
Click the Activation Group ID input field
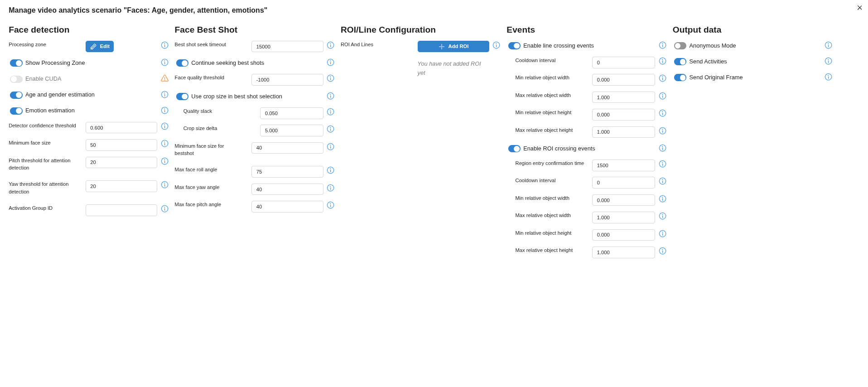pos(121,210)
